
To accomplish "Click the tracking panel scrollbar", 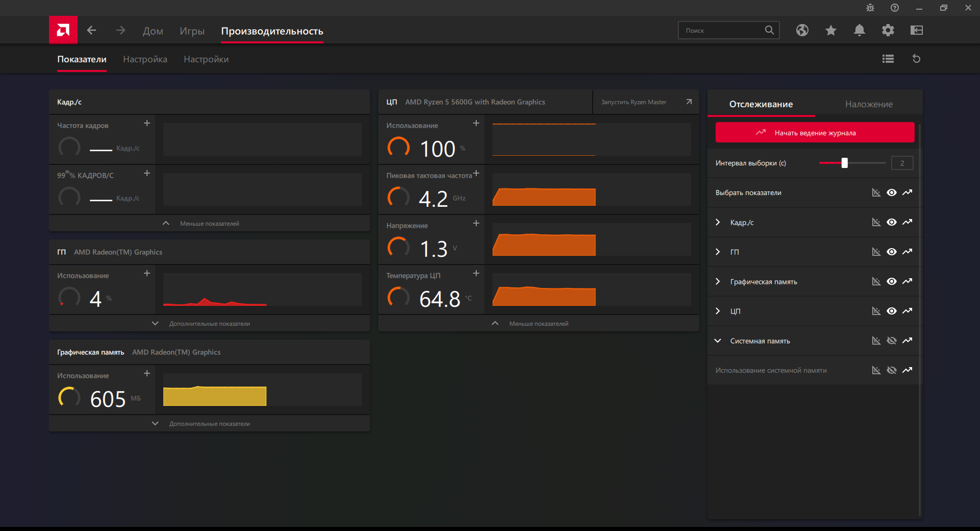I will [920, 319].
